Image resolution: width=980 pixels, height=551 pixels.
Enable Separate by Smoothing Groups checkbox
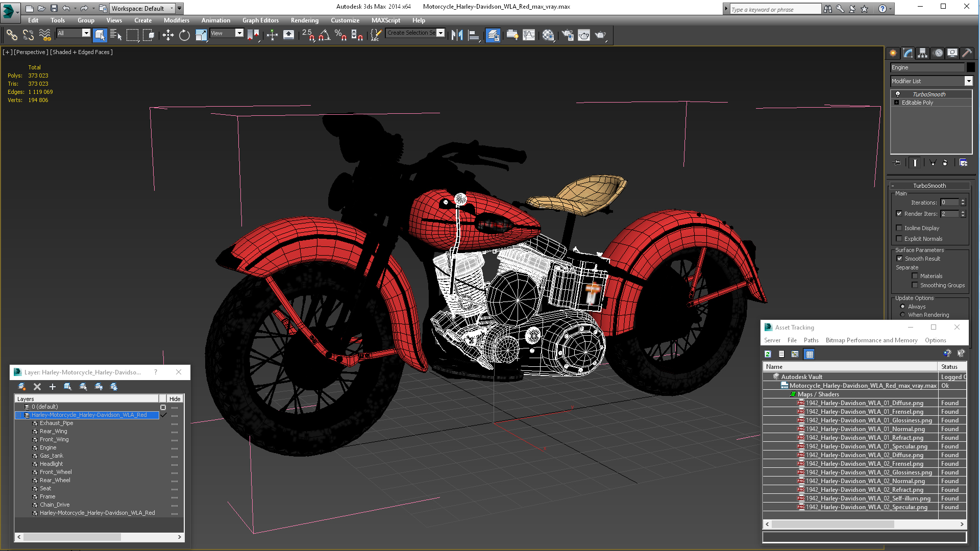pos(915,285)
